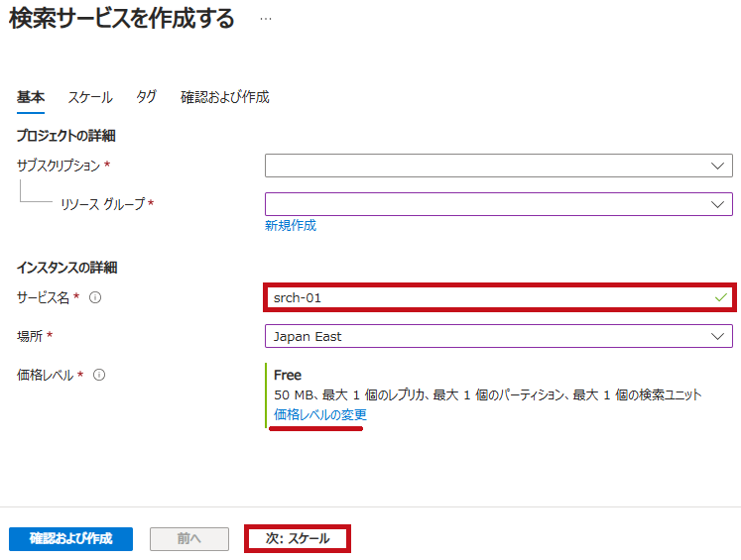The width and height of the screenshot is (741, 560).
Task: Click the 次: スケール button
Action: tap(298, 539)
